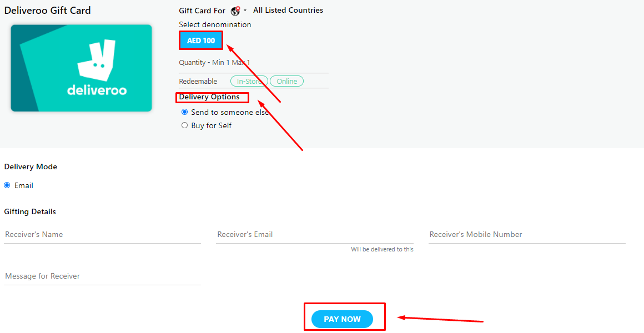Screen dimensions: 644x333
Task: Click the globe country selector icon
Action: [x=235, y=10]
